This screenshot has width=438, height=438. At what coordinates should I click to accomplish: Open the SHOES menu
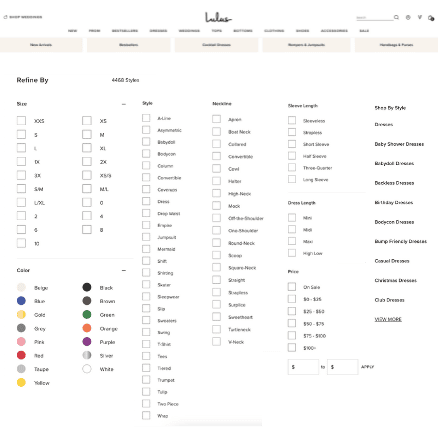[x=302, y=31]
